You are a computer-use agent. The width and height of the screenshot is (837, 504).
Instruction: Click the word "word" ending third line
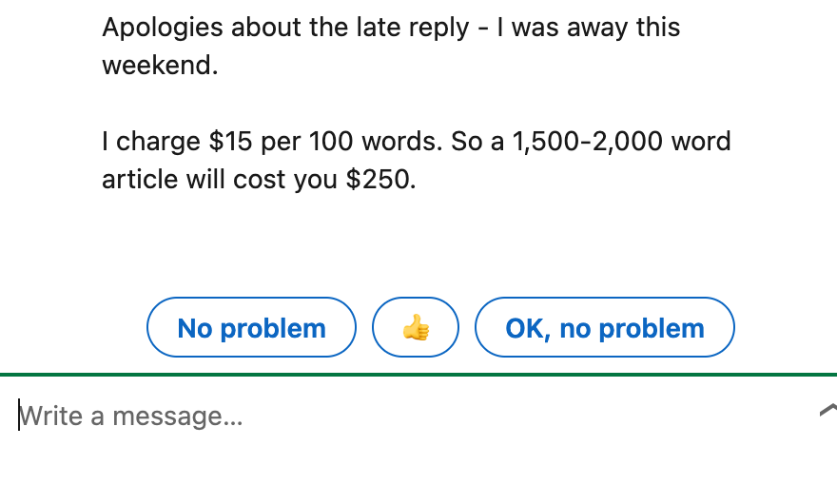coord(701,142)
